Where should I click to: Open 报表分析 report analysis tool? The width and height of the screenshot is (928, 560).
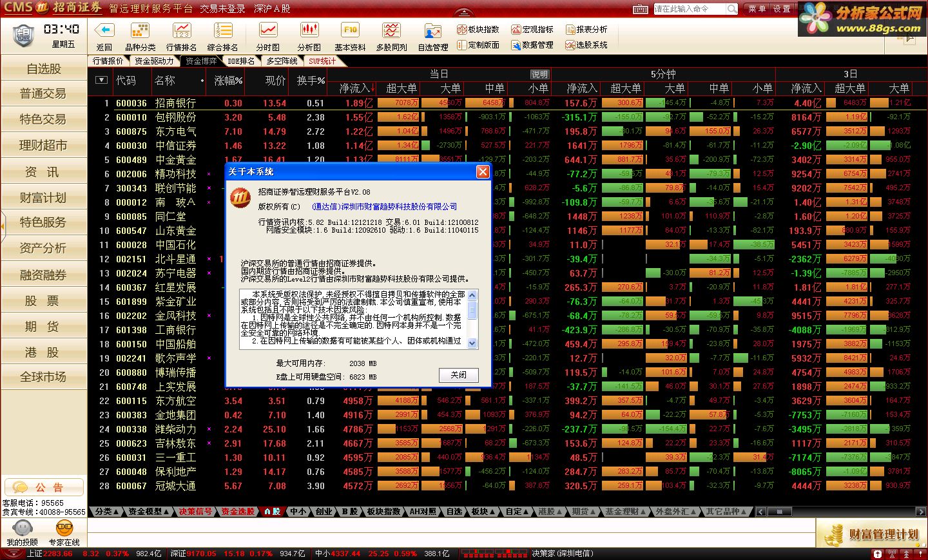pyautogui.click(x=586, y=30)
